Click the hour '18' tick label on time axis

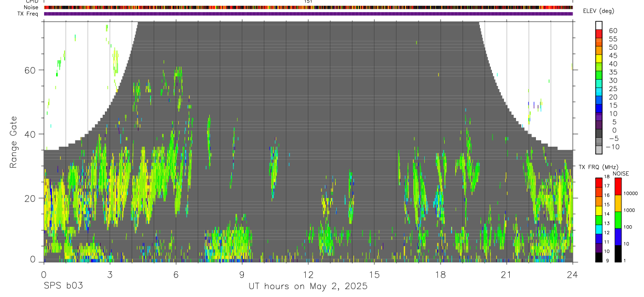(441, 274)
